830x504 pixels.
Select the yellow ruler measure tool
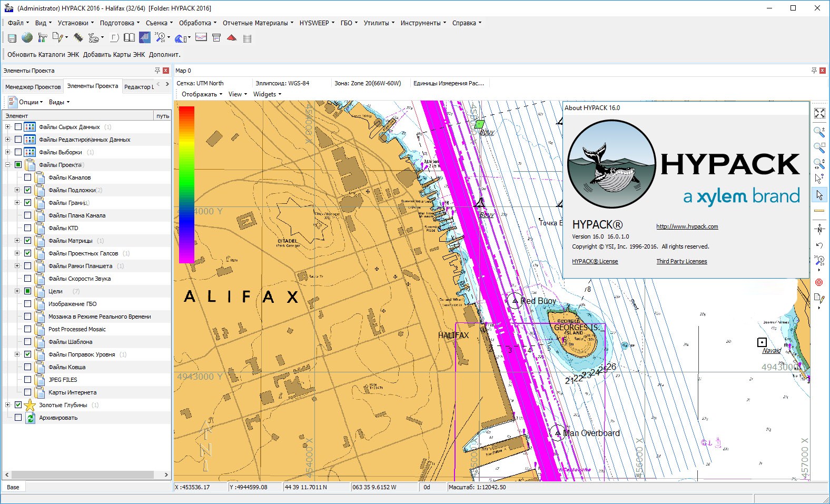[819, 211]
